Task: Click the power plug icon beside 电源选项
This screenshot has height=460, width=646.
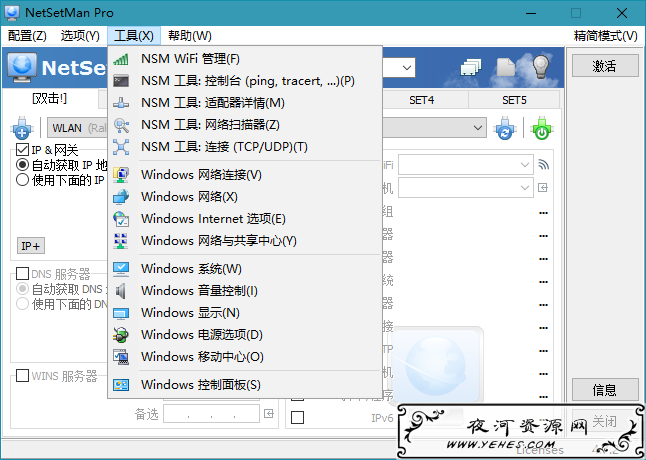Action: (x=121, y=335)
